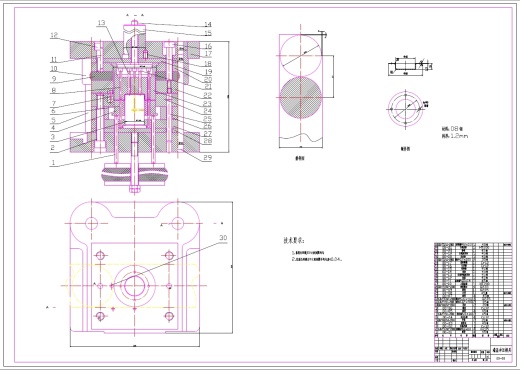Select part callout number 2
Viewport: 520px width, 370px height.
click(53, 148)
